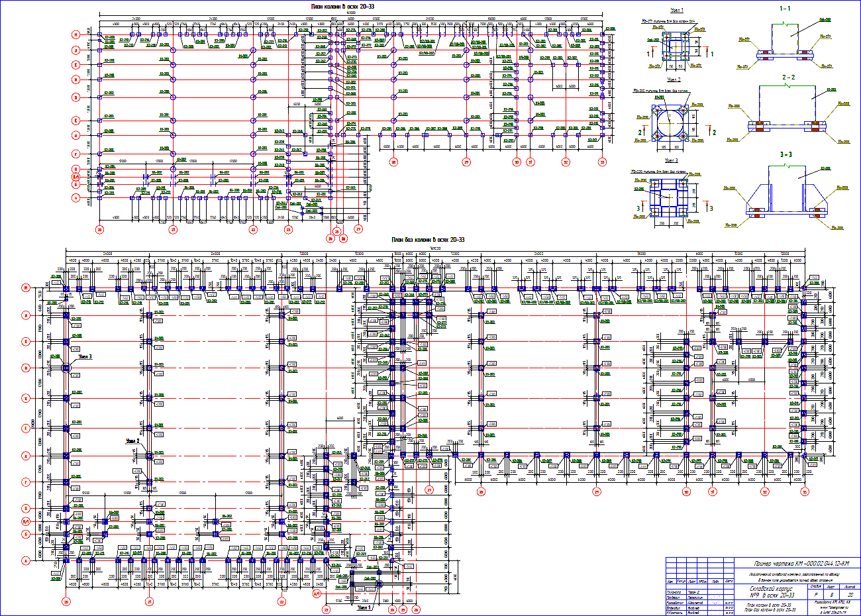
Task: Click the "Узел 1" callout in the column bases plan
Action: [x=364, y=607]
